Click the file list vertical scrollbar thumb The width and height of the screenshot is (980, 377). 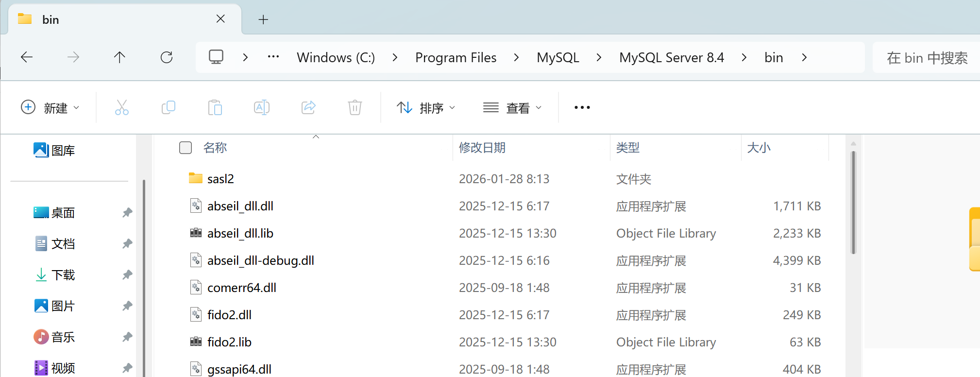(x=853, y=203)
